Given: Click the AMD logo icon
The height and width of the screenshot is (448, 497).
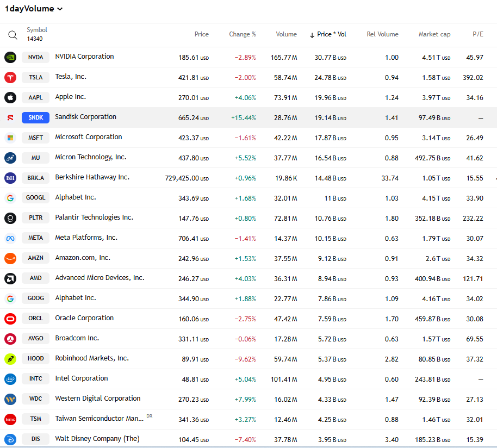Looking at the screenshot, I should point(10,278).
